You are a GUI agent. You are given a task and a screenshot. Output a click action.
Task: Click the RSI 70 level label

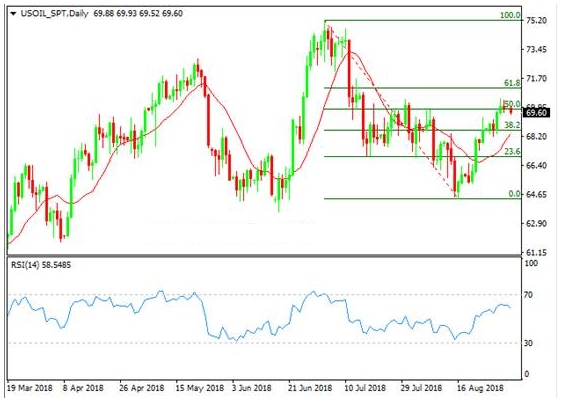pyautogui.click(x=529, y=295)
